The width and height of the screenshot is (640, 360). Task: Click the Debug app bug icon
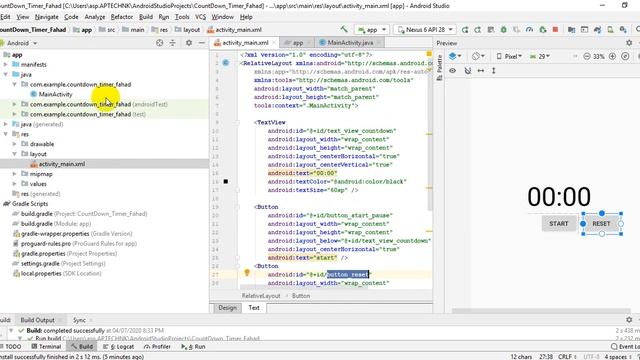[504, 30]
